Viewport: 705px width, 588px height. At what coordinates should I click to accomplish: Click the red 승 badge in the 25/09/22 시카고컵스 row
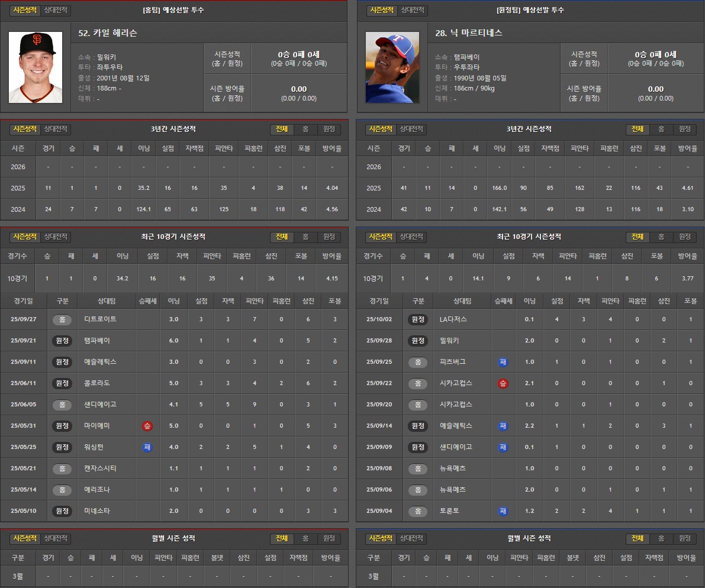pyautogui.click(x=503, y=383)
